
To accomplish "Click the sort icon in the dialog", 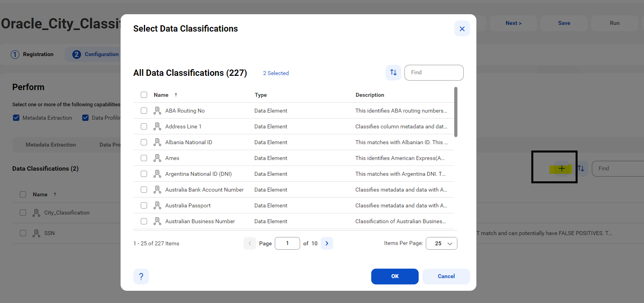I will point(393,73).
